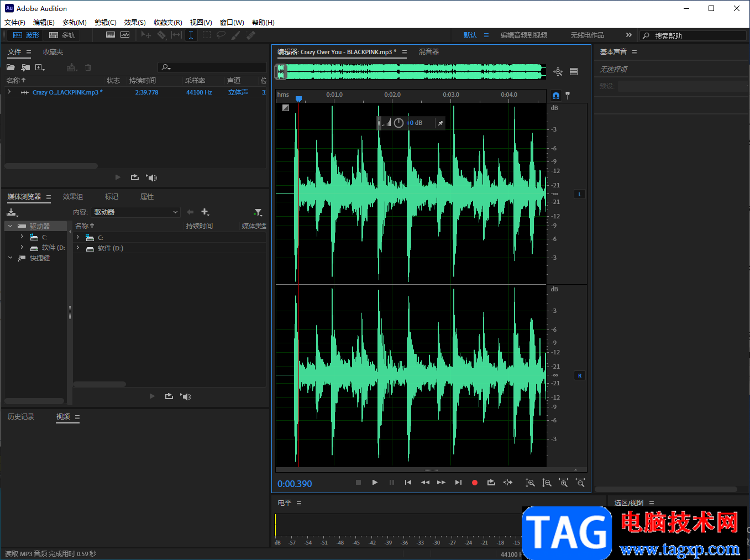
Task: Select the Time Selection tool
Action: 191,35
